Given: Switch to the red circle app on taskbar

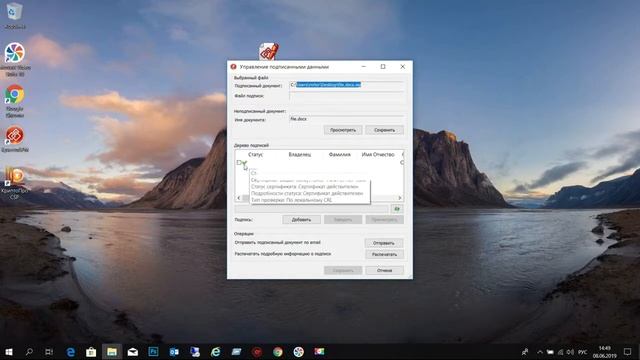Looking at the screenshot, I should point(257,352).
